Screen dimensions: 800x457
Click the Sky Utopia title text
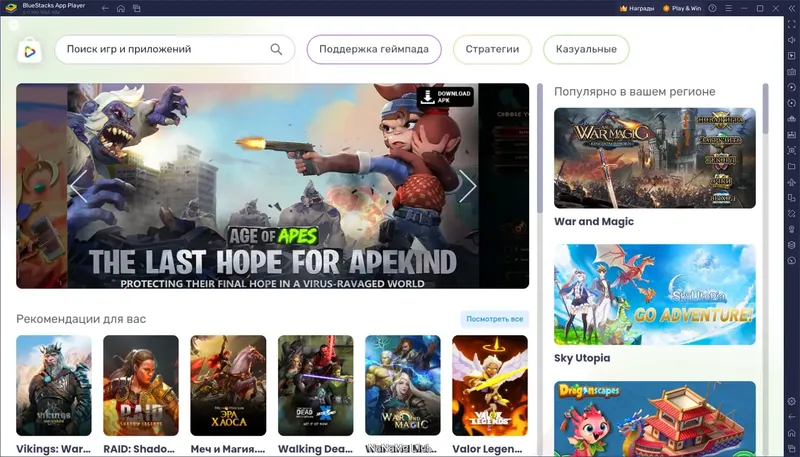(x=582, y=358)
